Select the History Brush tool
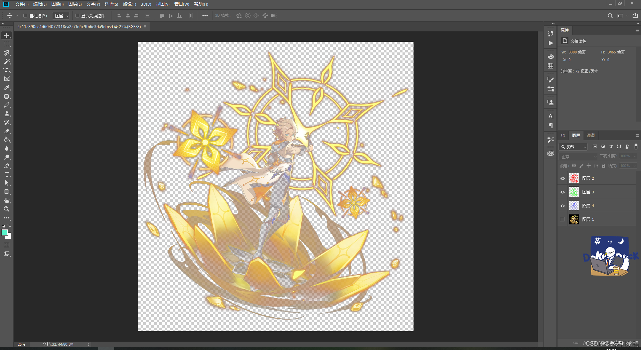644x350 pixels. [x=7, y=122]
